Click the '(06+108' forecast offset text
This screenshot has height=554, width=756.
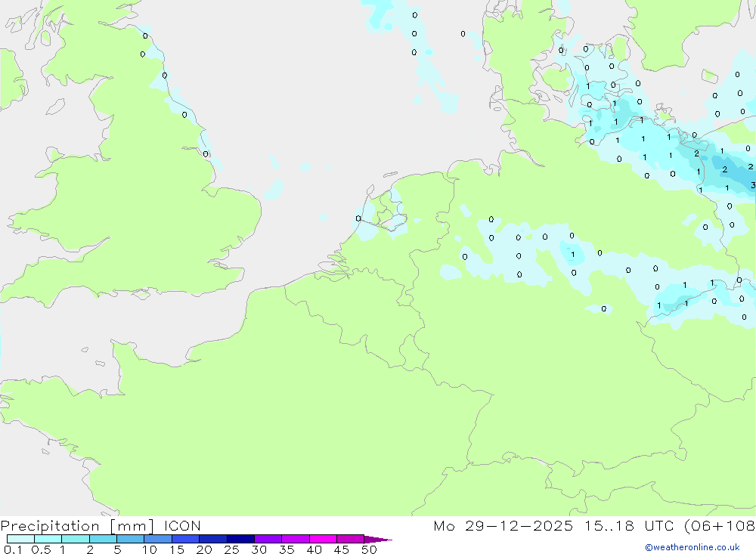[x=720, y=526]
